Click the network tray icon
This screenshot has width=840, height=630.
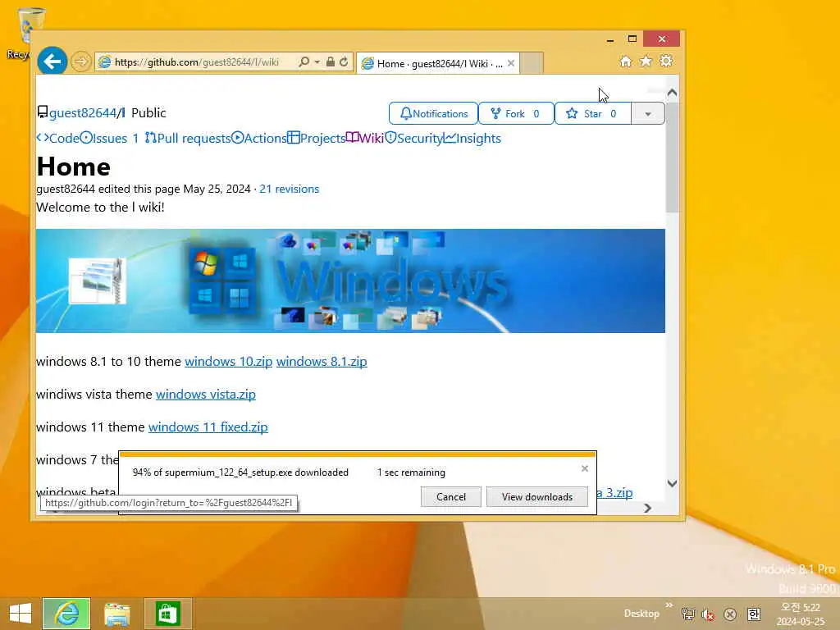point(688,614)
